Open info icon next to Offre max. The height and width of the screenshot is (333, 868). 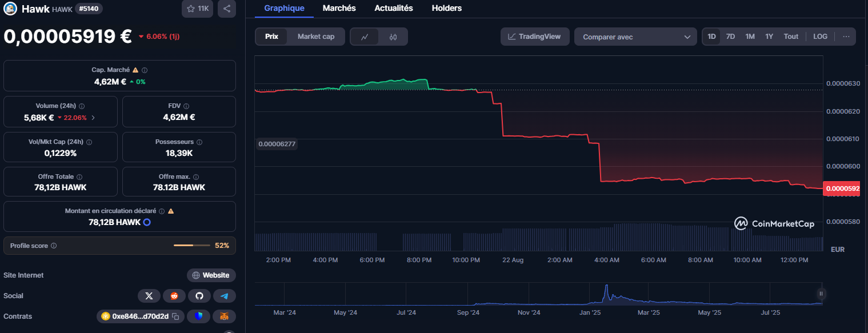click(195, 177)
